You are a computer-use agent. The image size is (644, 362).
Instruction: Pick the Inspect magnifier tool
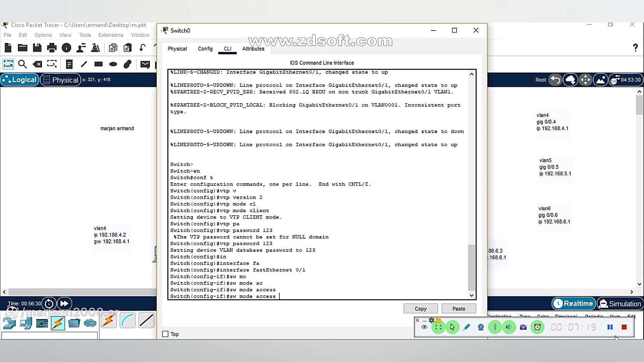coord(22,64)
